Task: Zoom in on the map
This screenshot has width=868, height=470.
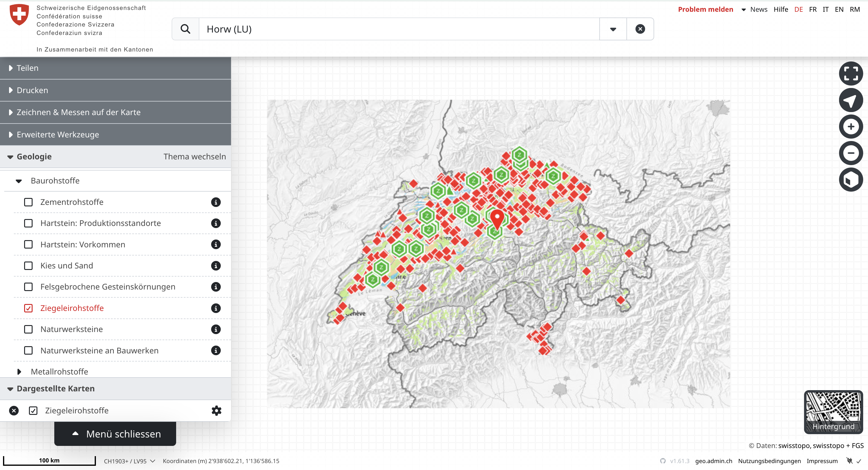Action: coord(851,127)
